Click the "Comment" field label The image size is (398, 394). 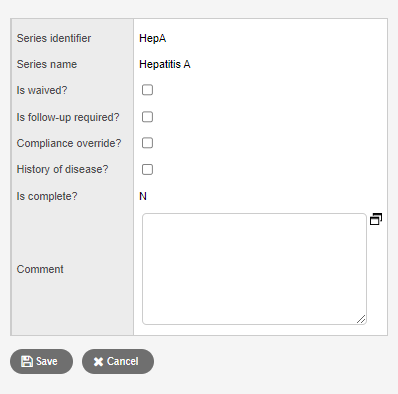[x=40, y=269]
